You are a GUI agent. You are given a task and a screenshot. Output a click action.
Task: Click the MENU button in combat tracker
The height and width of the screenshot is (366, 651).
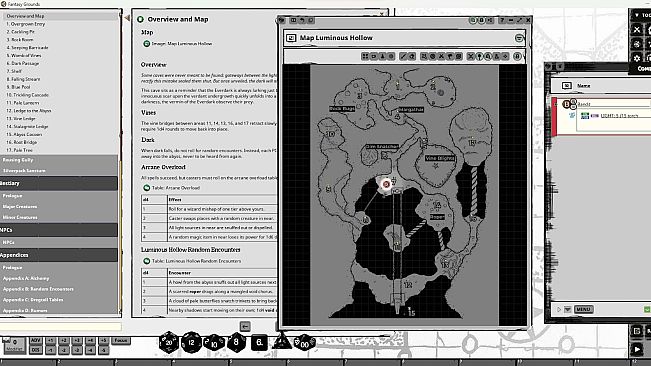click(583, 309)
